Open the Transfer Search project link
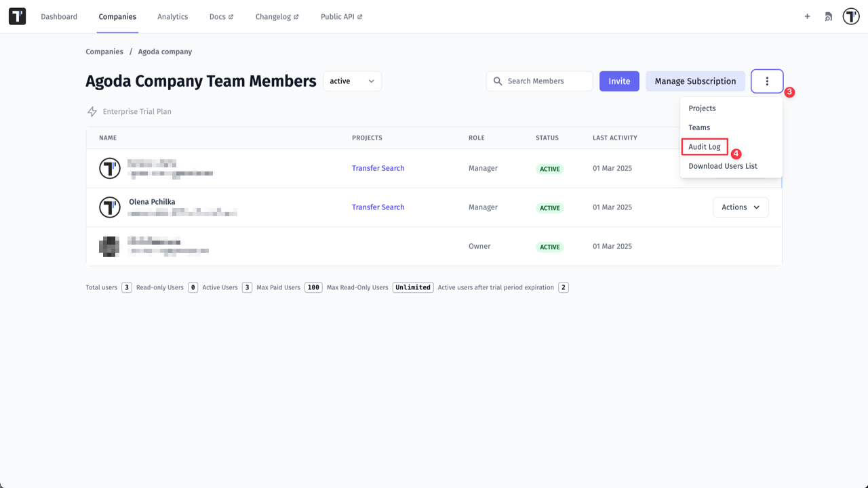The image size is (868, 488). (378, 167)
